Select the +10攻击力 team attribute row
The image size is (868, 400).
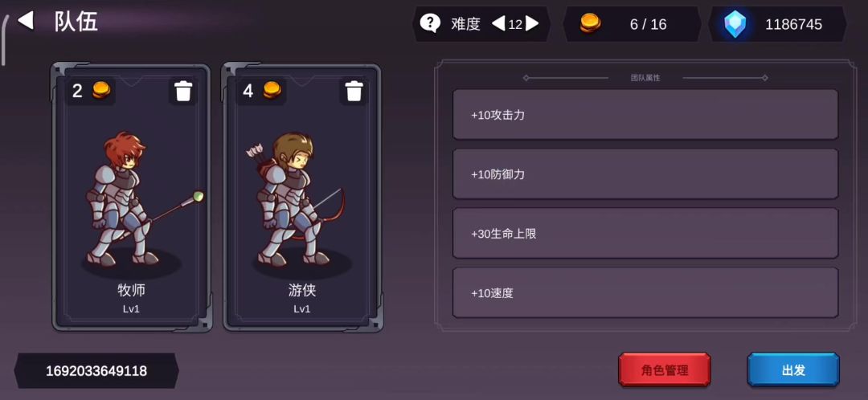pyautogui.click(x=645, y=115)
